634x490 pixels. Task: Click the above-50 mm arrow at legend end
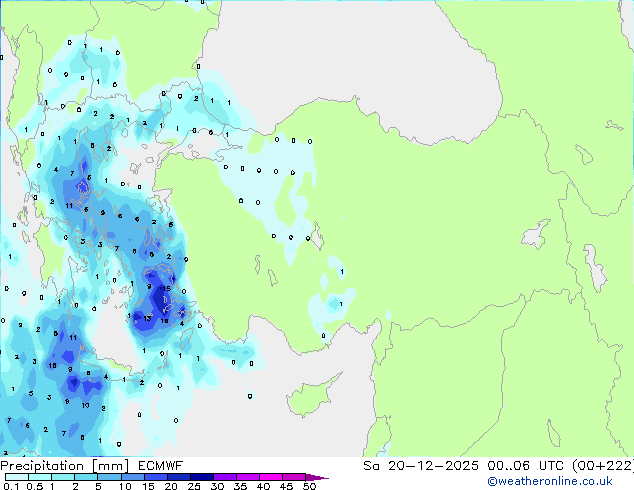[x=317, y=477]
